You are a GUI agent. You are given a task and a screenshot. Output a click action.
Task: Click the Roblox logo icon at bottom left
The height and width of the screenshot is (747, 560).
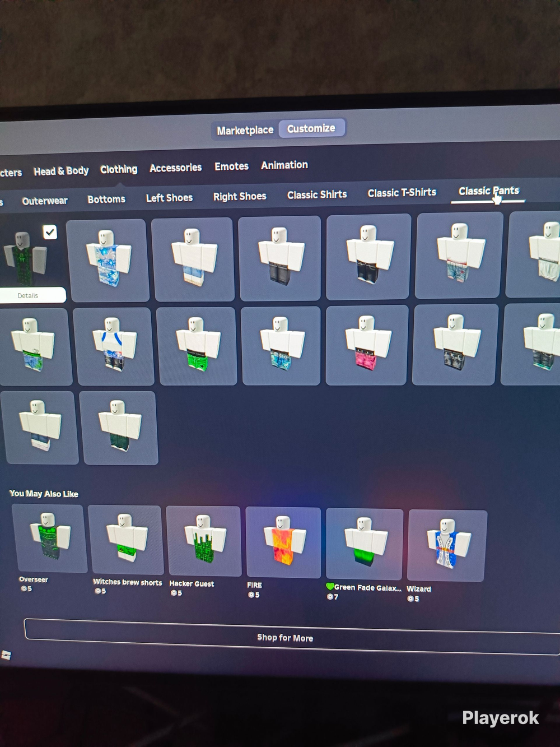tap(6, 655)
